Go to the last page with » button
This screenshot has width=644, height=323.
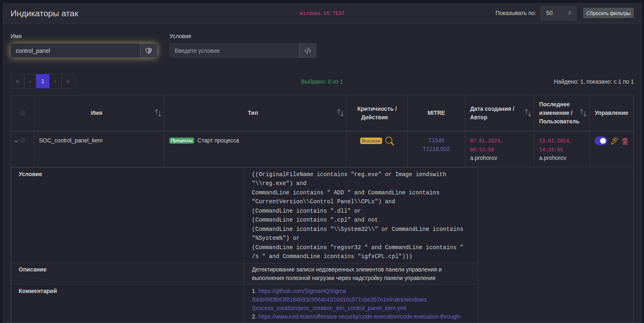68,81
